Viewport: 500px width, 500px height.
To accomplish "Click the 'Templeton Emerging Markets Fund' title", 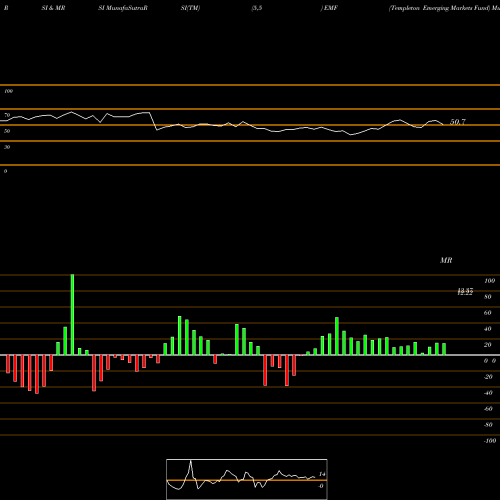I will tap(440, 8).
